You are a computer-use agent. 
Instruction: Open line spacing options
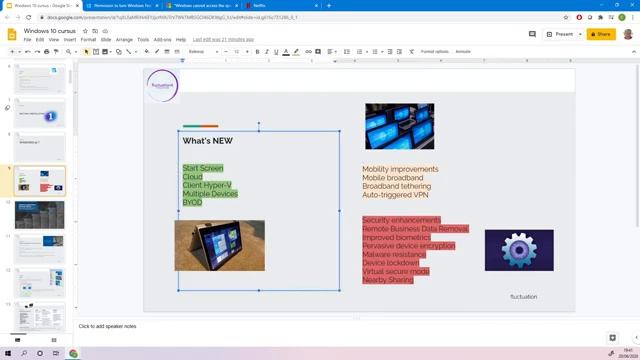[x=347, y=52]
